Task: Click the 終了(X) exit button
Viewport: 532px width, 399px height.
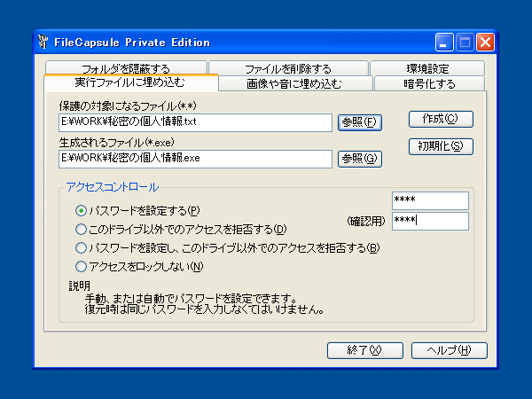Action: point(365,350)
